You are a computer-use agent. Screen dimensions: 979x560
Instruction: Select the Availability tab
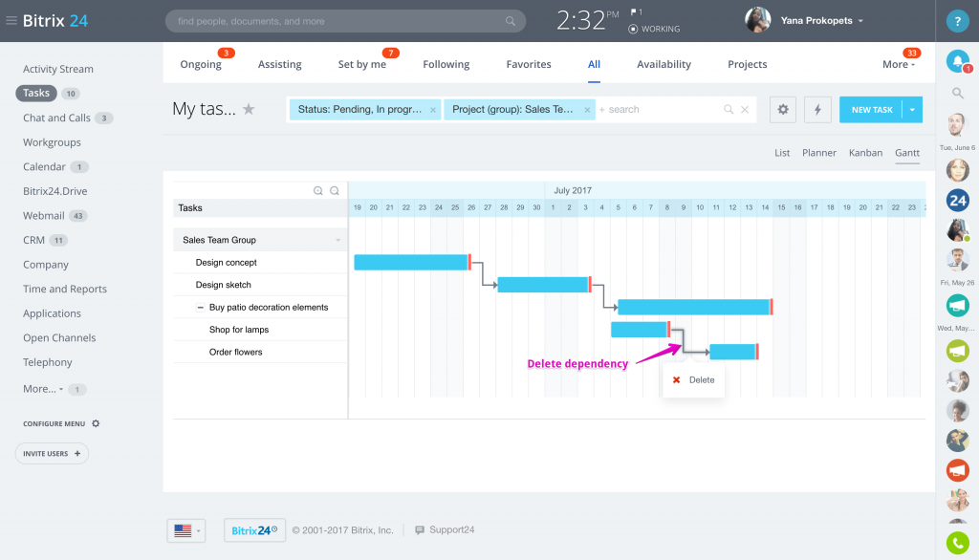[x=664, y=64]
